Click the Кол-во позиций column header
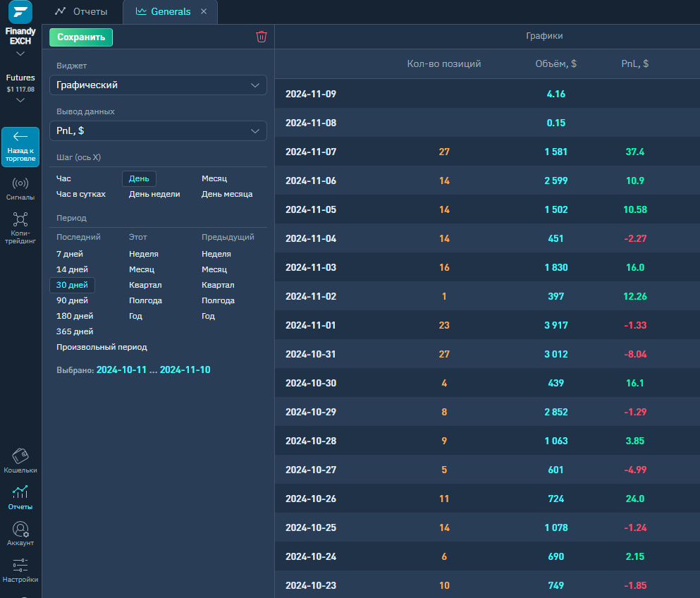This screenshot has width=700, height=598. click(x=443, y=64)
